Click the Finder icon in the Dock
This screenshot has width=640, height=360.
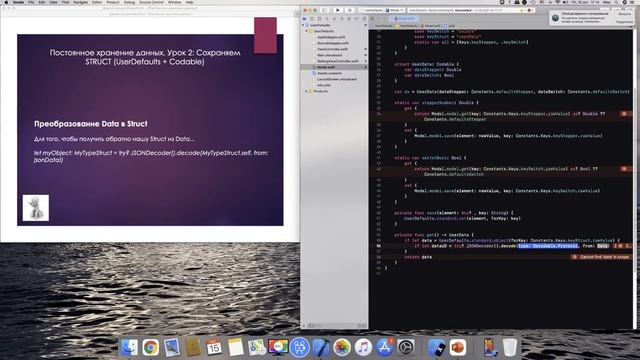tap(129, 347)
